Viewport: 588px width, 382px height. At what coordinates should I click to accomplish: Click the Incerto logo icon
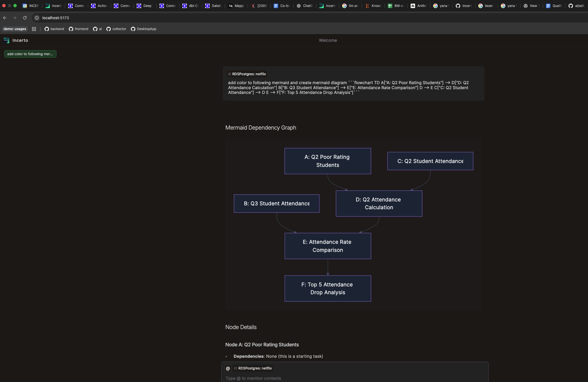[6, 40]
